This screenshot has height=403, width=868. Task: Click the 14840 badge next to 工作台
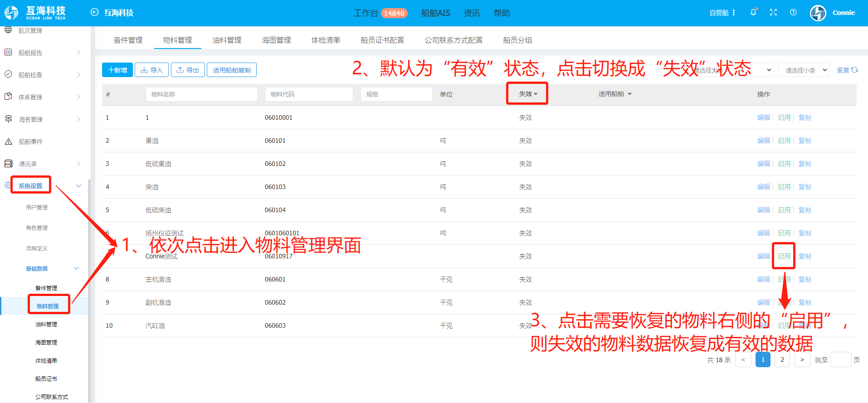coord(394,13)
